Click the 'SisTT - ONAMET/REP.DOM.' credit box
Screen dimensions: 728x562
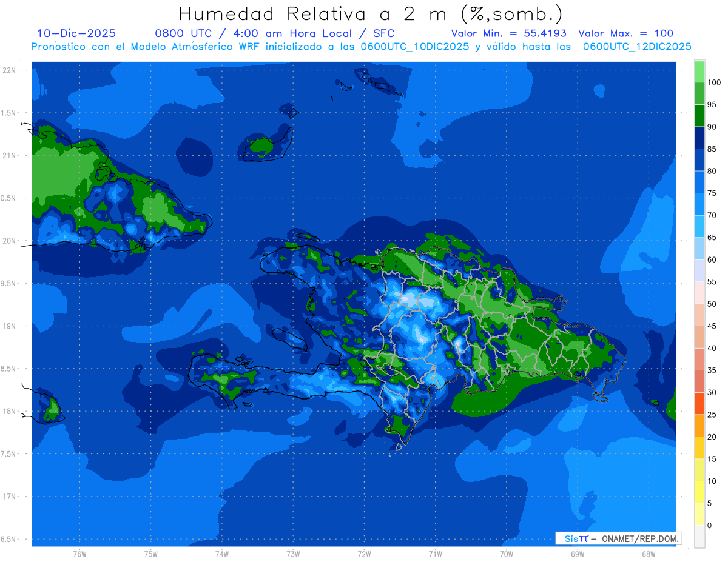(x=619, y=538)
